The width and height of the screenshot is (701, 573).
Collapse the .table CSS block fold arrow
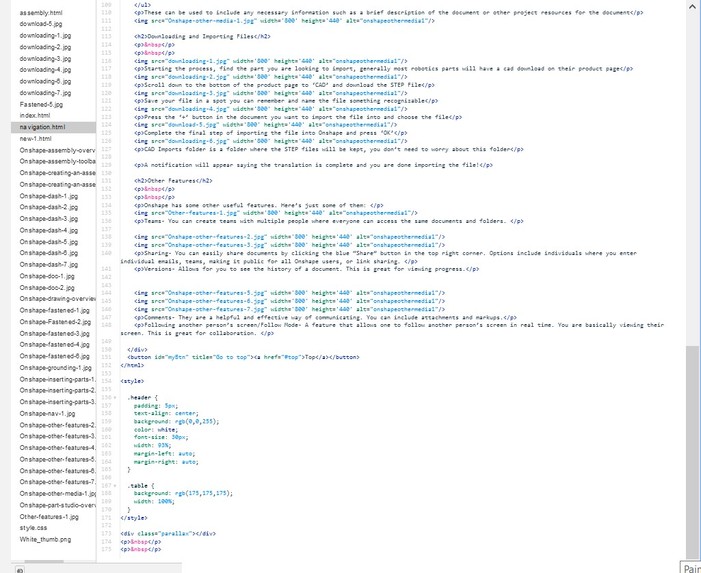point(115,485)
